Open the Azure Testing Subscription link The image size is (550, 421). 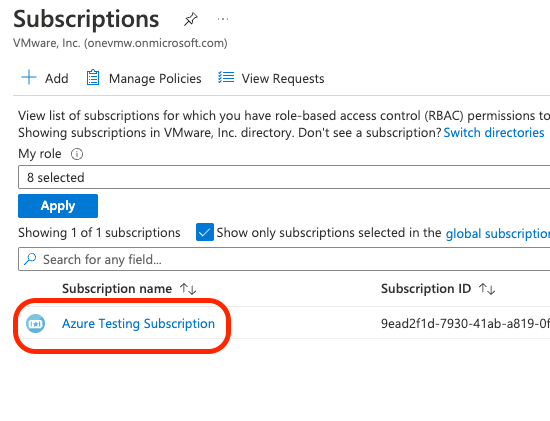pyautogui.click(x=138, y=323)
